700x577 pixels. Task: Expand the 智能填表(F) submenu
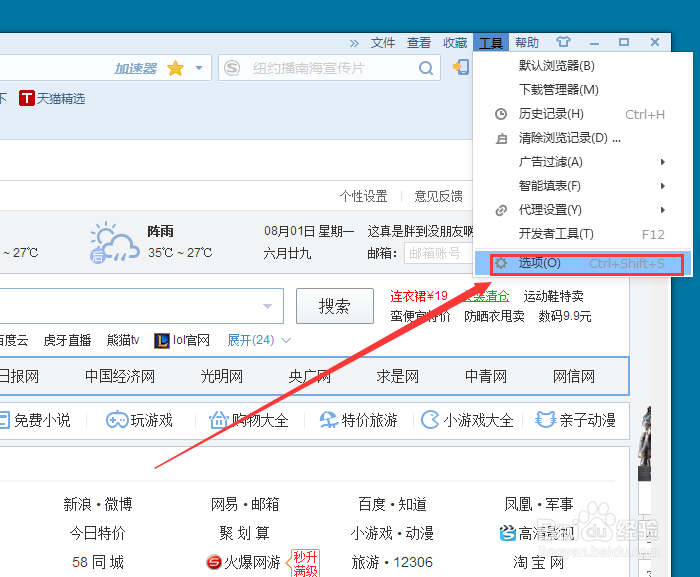[x=582, y=186]
